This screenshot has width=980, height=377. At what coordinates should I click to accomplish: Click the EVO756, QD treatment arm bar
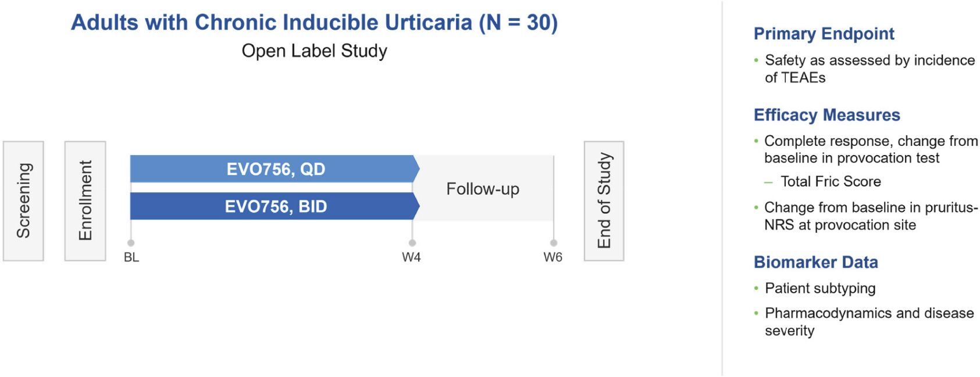275,169
